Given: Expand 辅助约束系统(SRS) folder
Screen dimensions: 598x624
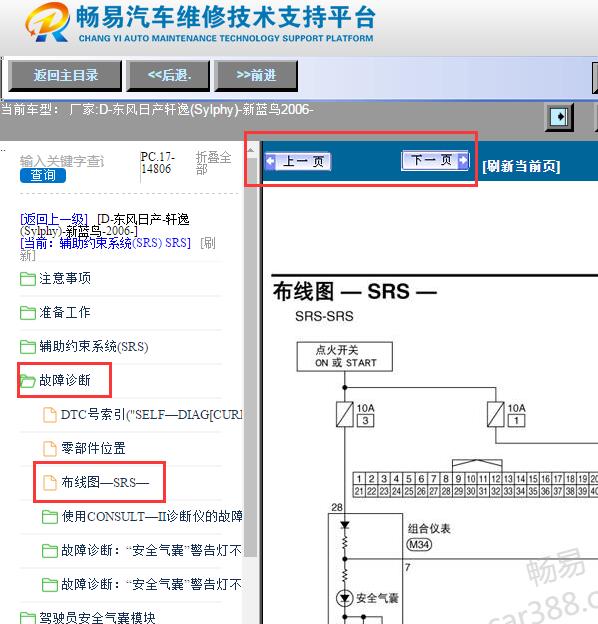Looking at the screenshot, I should click(84, 347).
